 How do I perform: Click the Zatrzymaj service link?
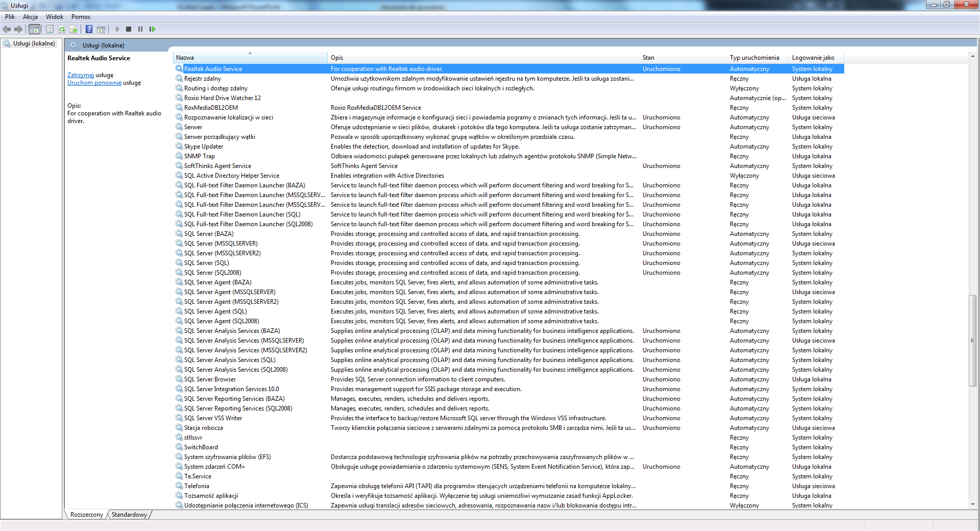[81, 75]
